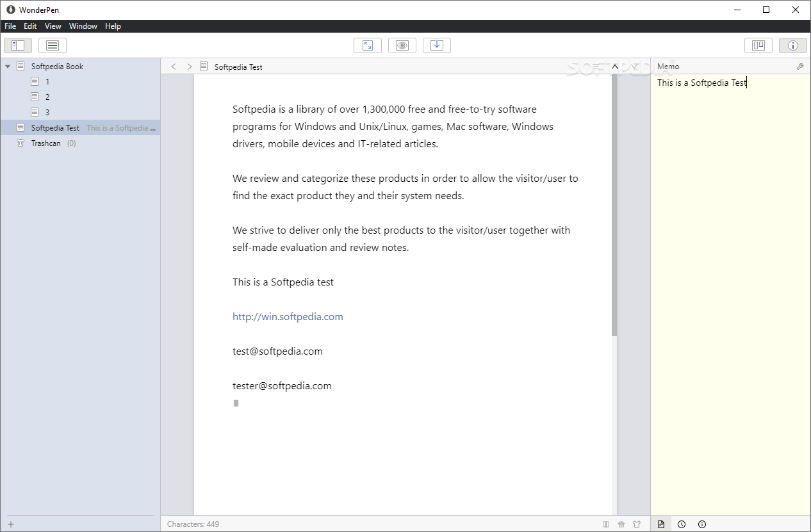The height and width of the screenshot is (532, 811).
Task: Open document 2 in the tree
Action: [47, 97]
